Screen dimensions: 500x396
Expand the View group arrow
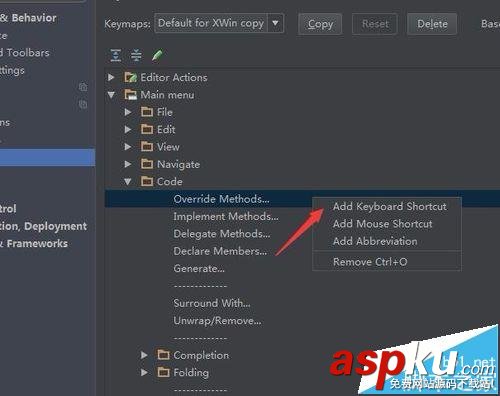[x=128, y=147]
